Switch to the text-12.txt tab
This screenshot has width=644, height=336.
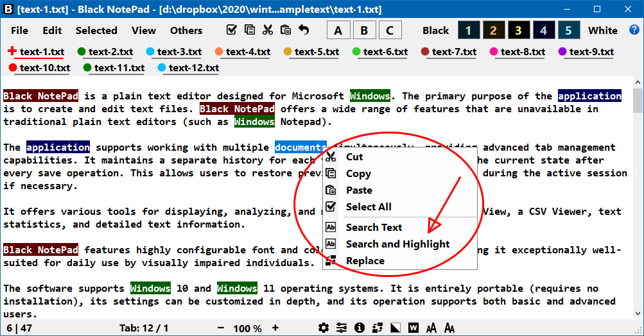click(x=189, y=68)
